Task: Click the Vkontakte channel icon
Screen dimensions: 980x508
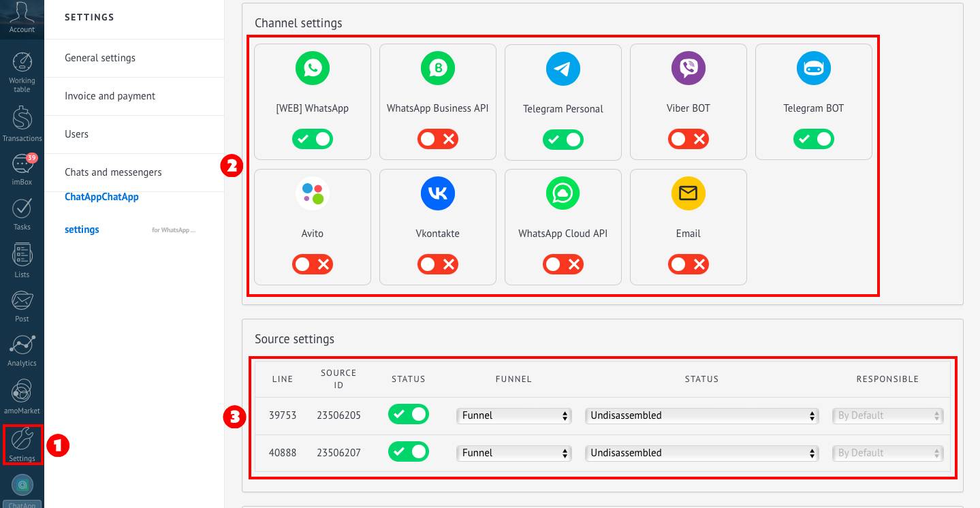Action: [x=437, y=193]
